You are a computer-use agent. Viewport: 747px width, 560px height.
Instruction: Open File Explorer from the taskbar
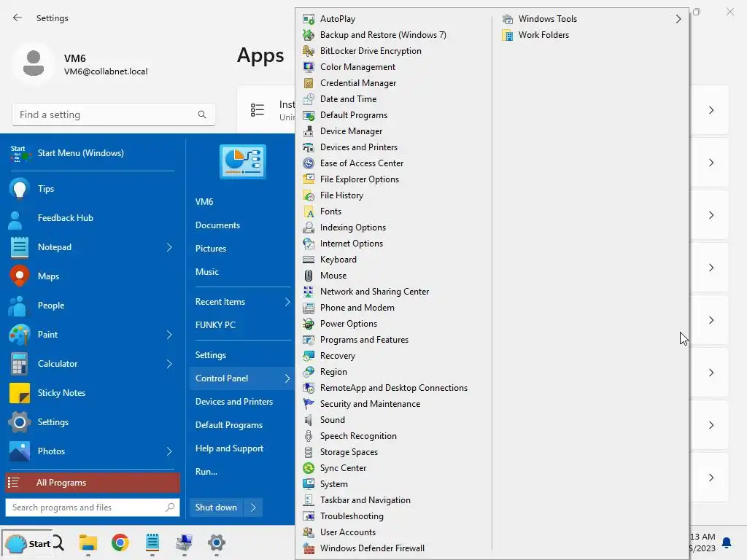pos(88,542)
